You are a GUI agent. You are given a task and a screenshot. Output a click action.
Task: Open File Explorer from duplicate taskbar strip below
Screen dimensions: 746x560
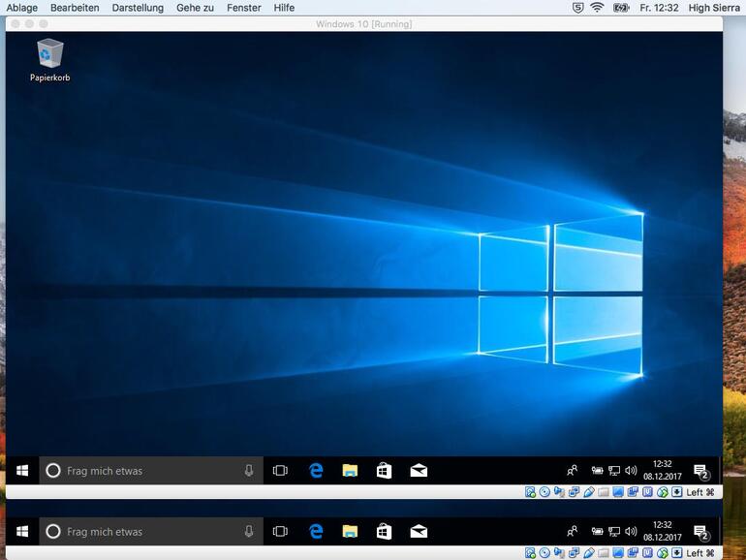(350, 532)
